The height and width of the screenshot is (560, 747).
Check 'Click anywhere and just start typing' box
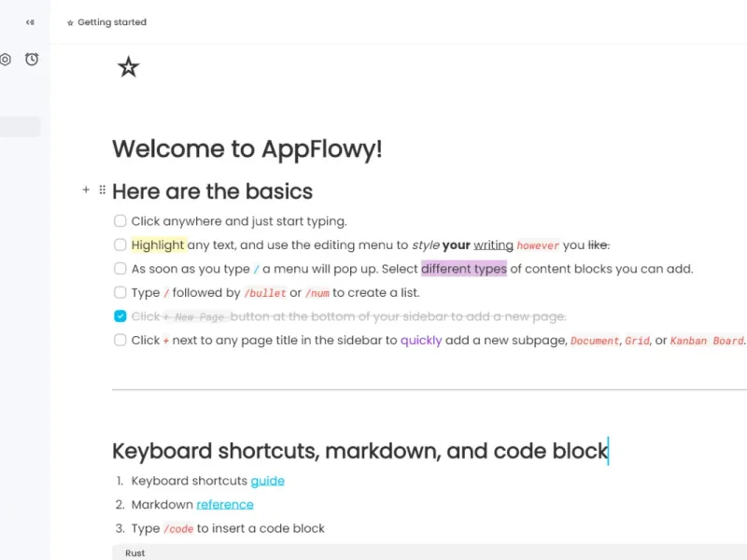pos(120,221)
